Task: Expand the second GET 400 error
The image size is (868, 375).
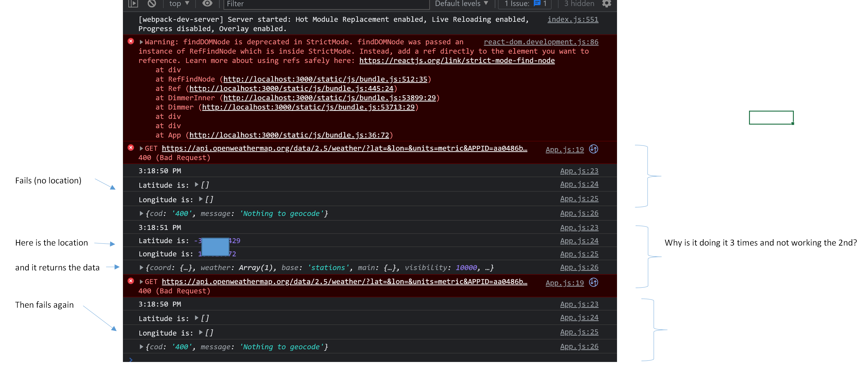Action: coord(141,282)
